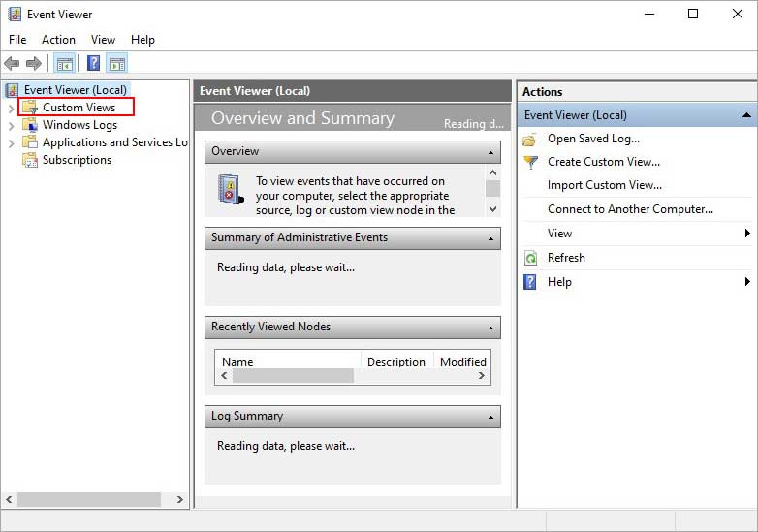Click the blue Help toolbar icon

click(x=93, y=63)
